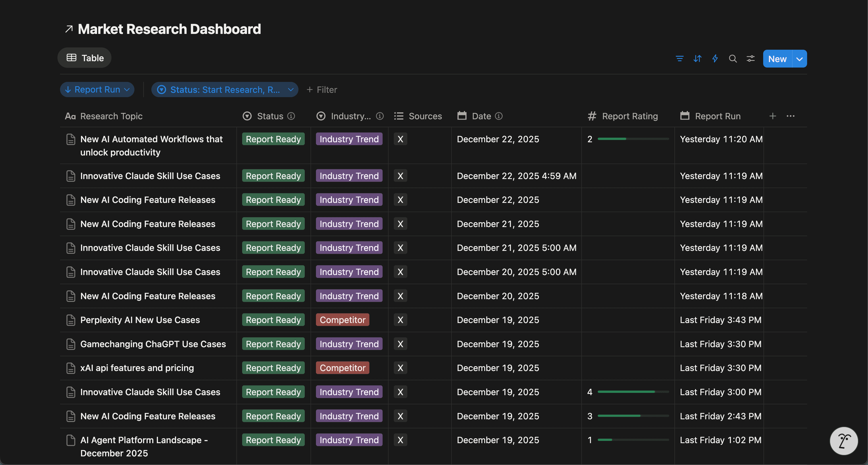The image size is (868, 465).
Task: Open the automations lightning bolt icon
Action: [715, 58]
